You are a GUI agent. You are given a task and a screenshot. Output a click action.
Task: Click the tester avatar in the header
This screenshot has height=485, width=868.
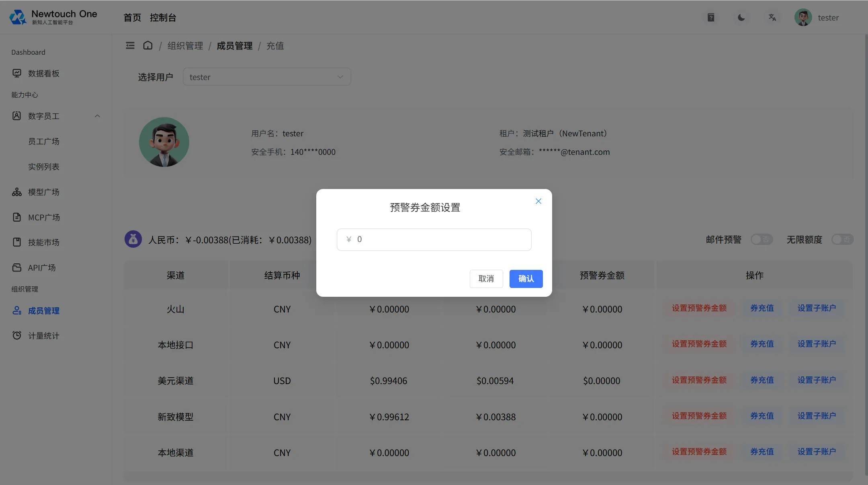pos(803,17)
